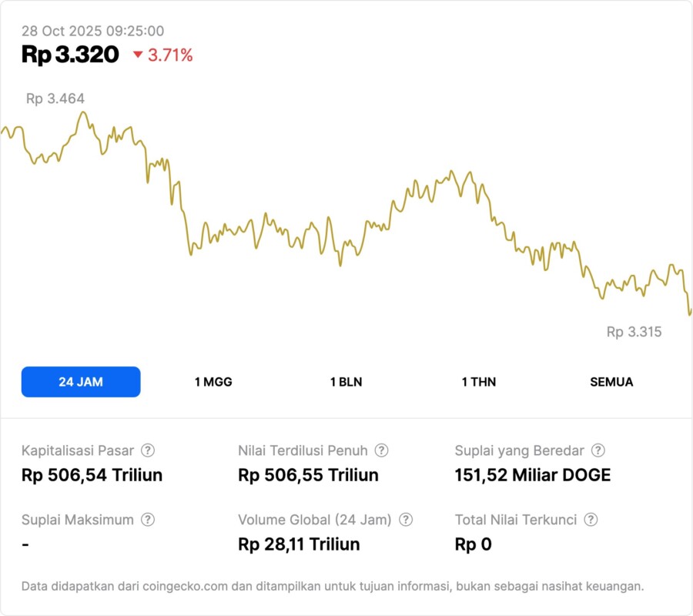Viewport: 693px width, 616px height.
Task: Click the Rp 3.315 low price label
Action: pyautogui.click(x=634, y=332)
